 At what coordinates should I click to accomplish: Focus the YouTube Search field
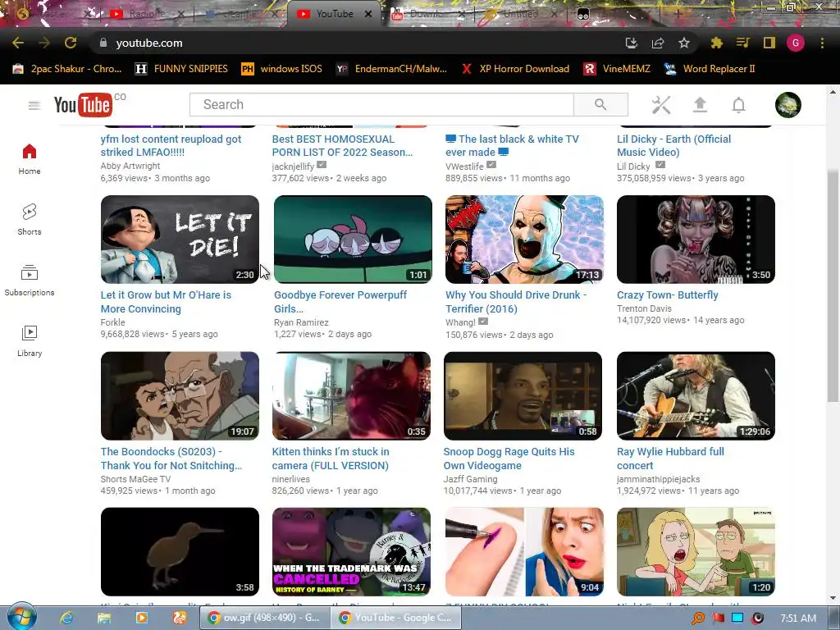point(381,104)
